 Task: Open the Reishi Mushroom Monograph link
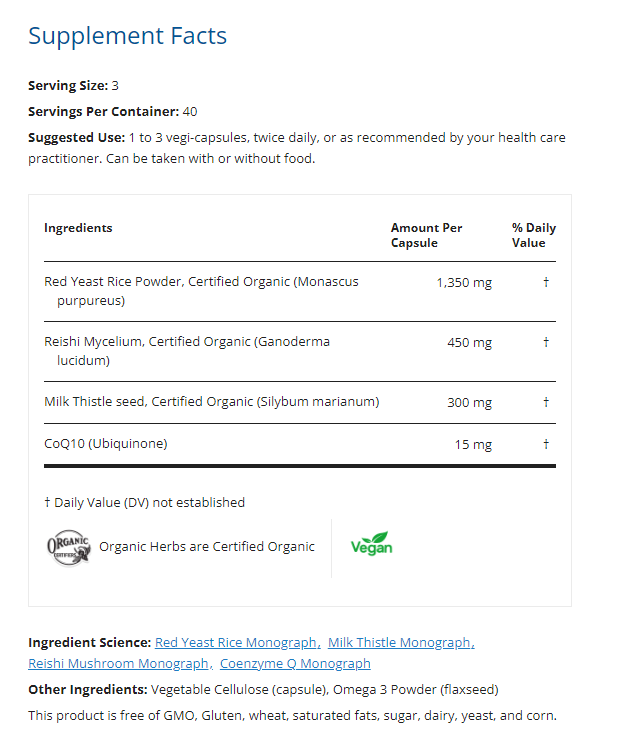point(119,663)
